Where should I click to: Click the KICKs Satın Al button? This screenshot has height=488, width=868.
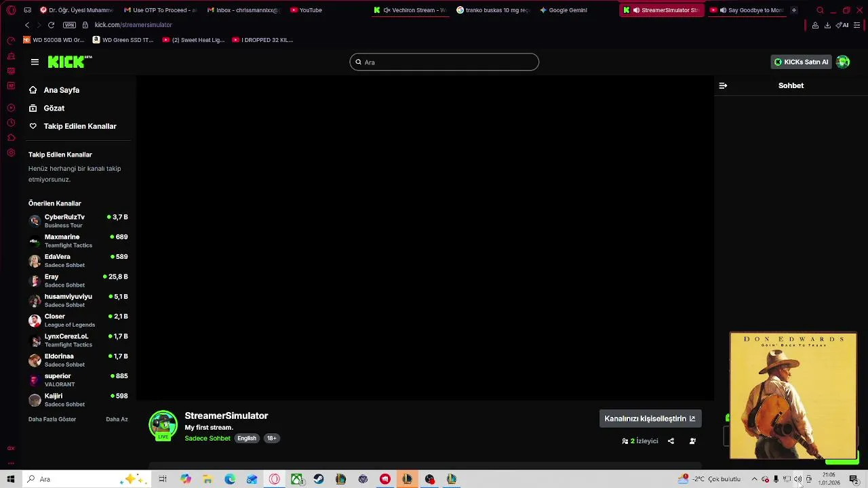802,62
